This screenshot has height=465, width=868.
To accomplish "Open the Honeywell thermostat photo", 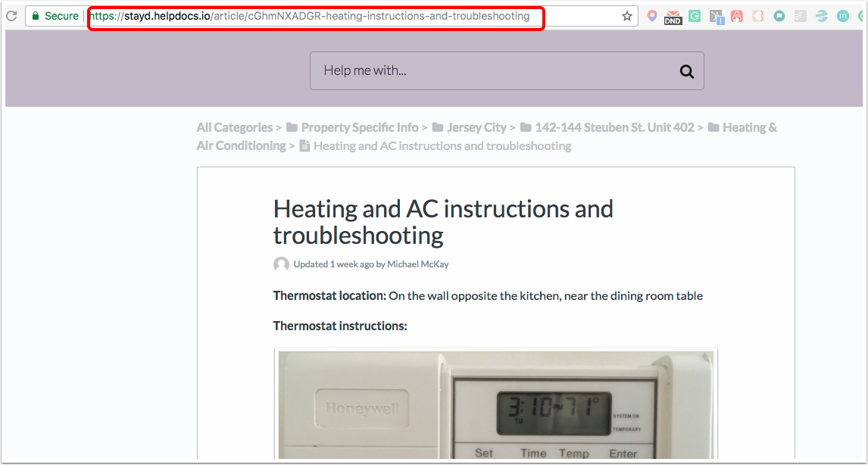I will coord(496,404).
